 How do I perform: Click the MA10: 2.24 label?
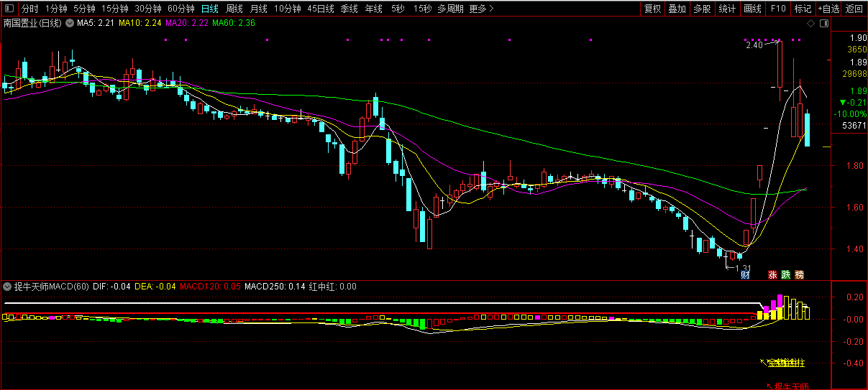[140, 23]
